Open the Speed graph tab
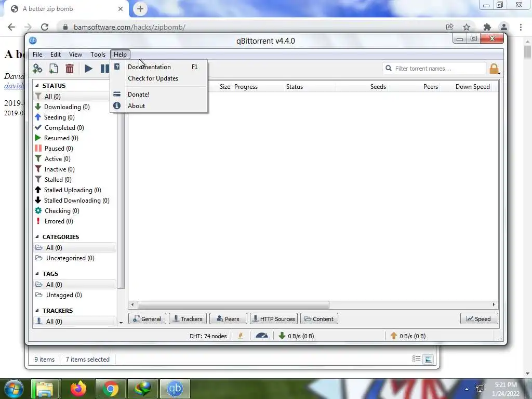 pos(479,319)
